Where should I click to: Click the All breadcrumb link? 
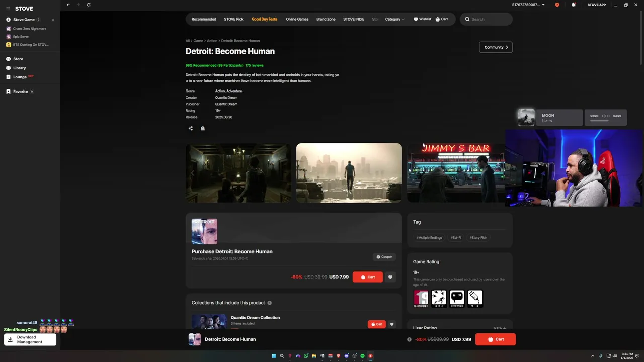tap(187, 41)
